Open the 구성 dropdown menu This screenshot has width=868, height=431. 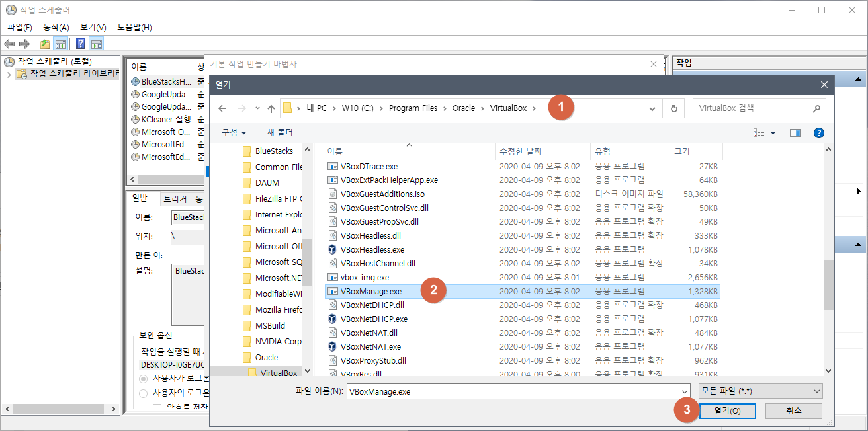point(234,133)
